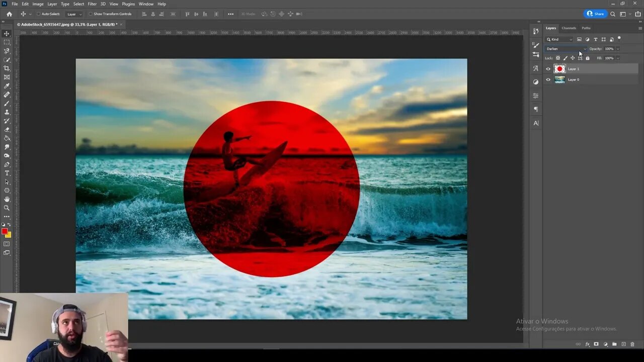Open the Select menu
The height and width of the screenshot is (362, 644).
tap(78, 4)
